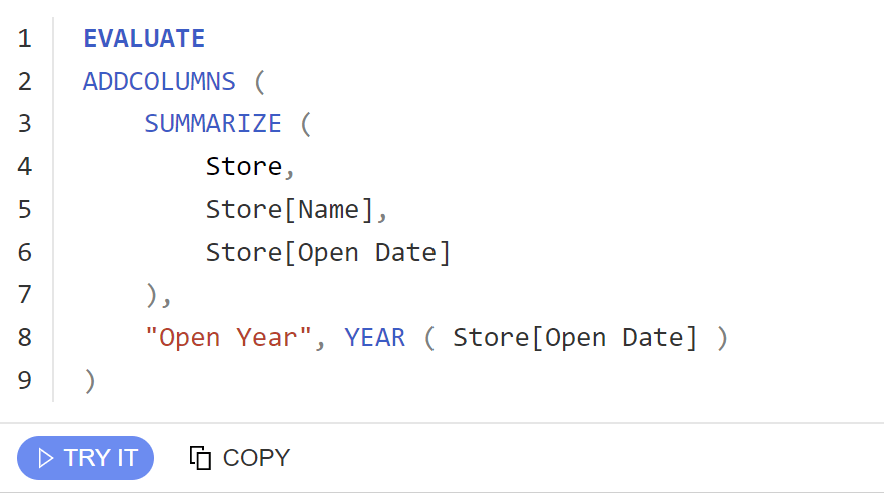
Task: Click line number 7 in gutter
Action: pyautogui.click(x=24, y=294)
